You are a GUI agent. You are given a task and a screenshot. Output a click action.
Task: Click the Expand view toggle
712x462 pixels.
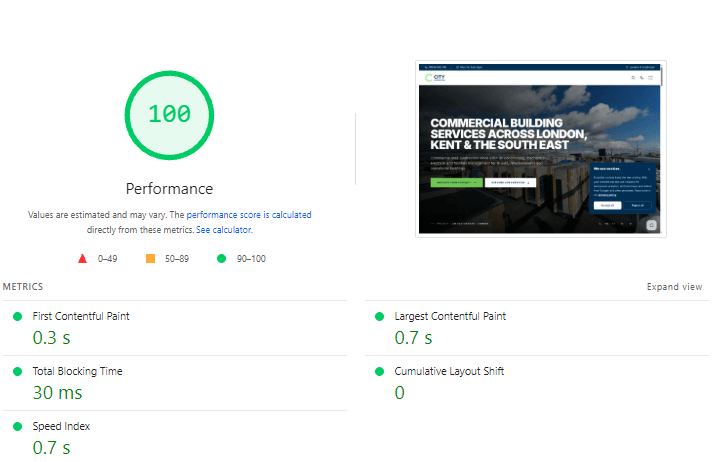(674, 287)
